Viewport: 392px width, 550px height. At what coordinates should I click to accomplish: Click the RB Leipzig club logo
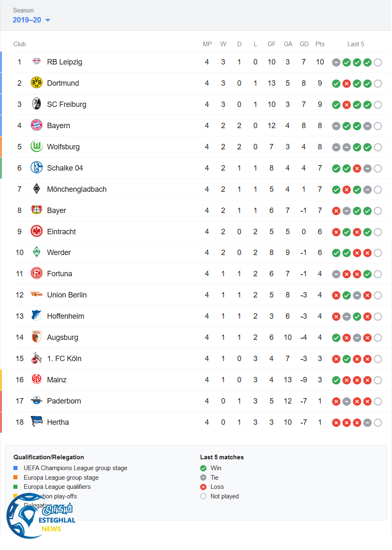point(37,62)
